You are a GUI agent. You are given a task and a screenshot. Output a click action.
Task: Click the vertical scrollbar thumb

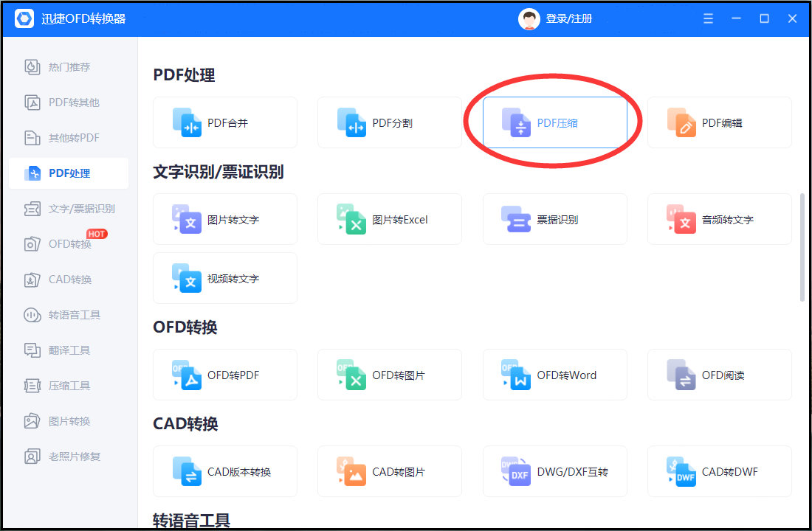pos(802,247)
